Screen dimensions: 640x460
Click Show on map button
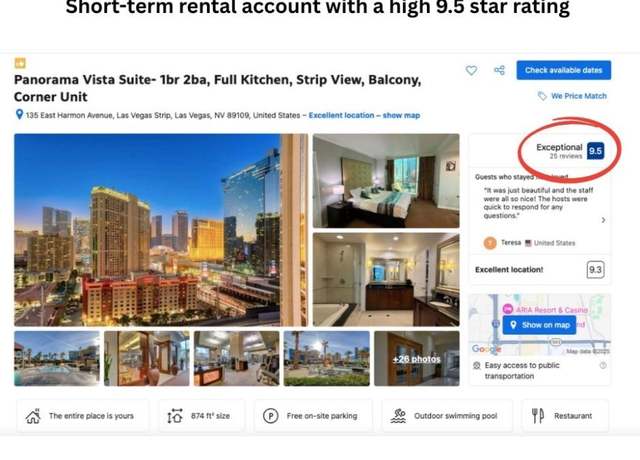539,325
